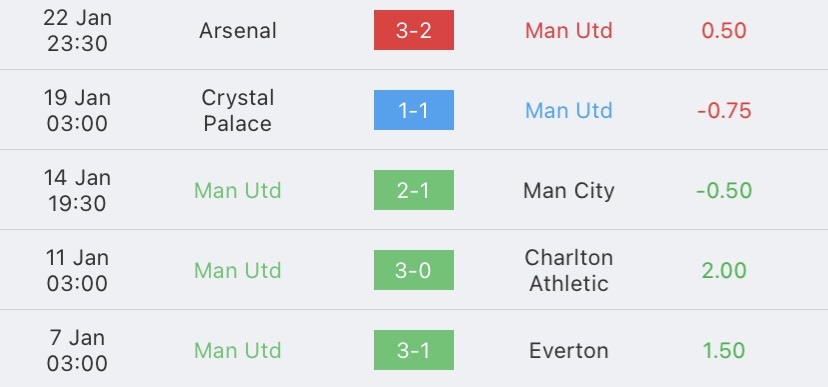Open the Crystal Palace 1-1 score badge
Image resolution: width=828 pixels, height=387 pixels.
click(413, 110)
